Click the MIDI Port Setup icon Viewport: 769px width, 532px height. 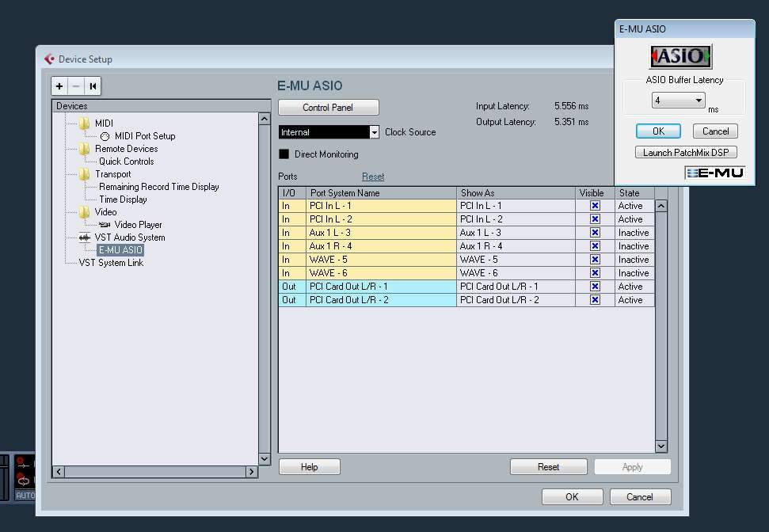pos(105,136)
